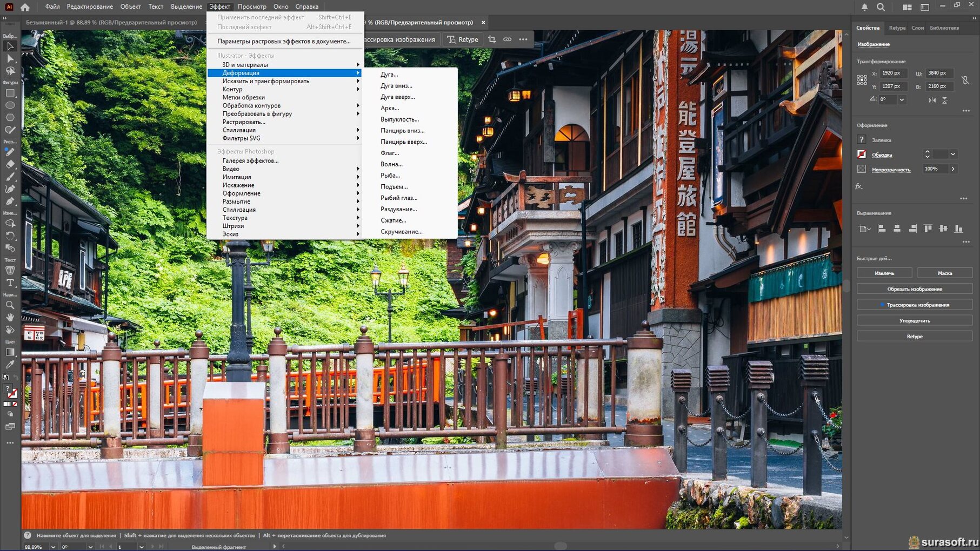
Task: Click the crop image icon in the floating bar
Action: [x=492, y=39]
